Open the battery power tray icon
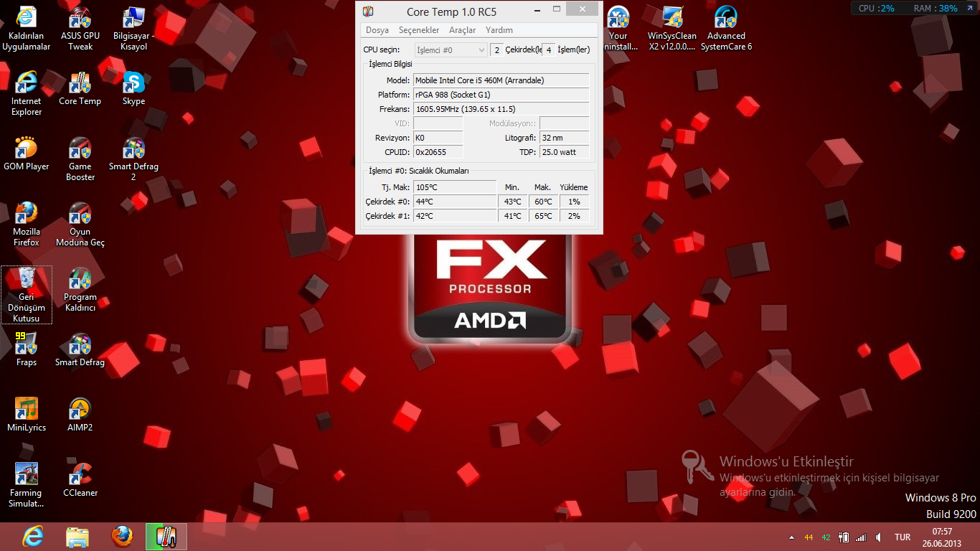 coord(844,537)
